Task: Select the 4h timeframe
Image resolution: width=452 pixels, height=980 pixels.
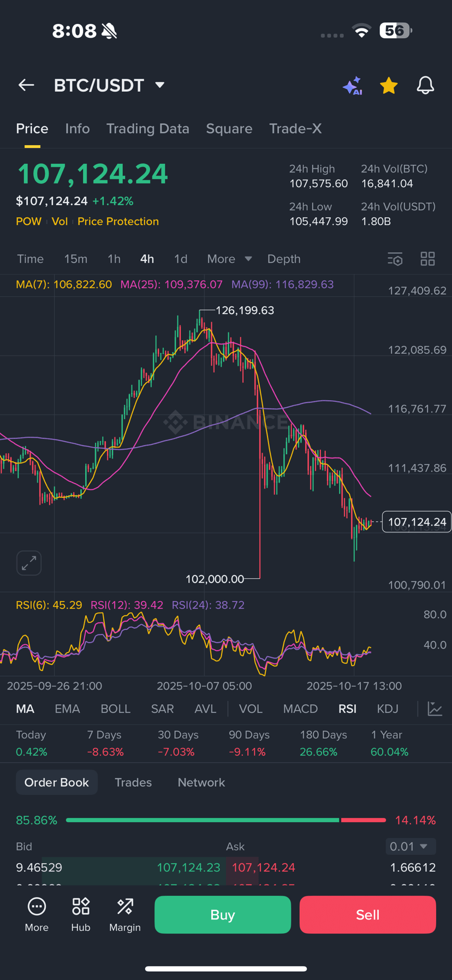Action: click(147, 259)
